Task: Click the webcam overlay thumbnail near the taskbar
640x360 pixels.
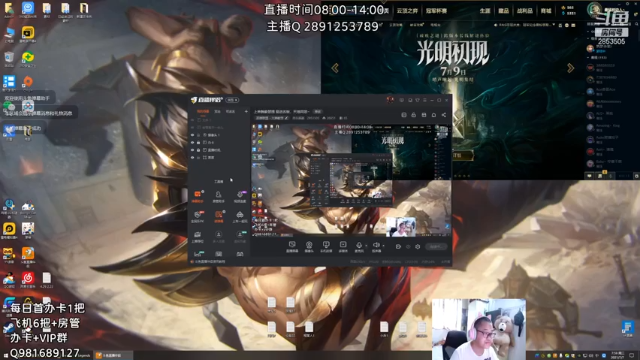Action: click(479, 329)
